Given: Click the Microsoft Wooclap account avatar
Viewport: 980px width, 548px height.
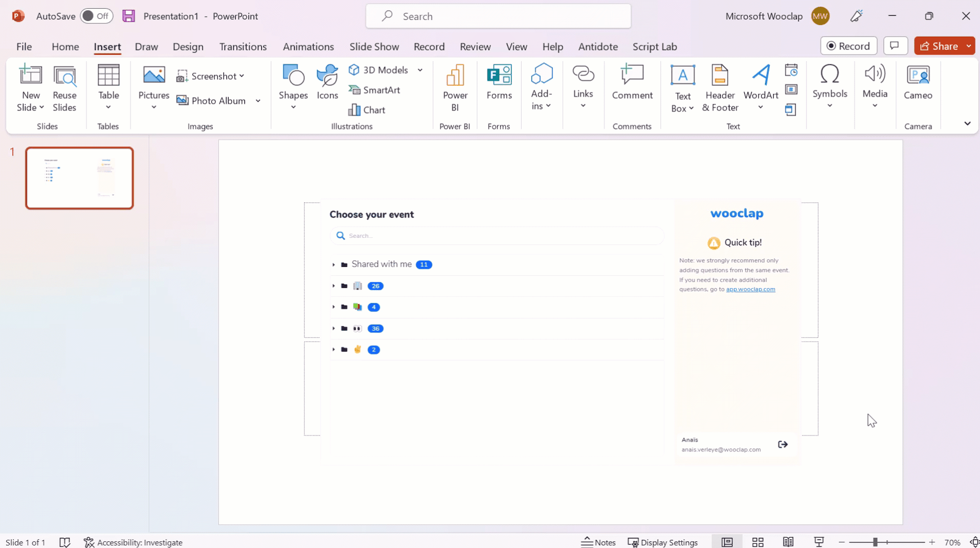Looking at the screenshot, I should coord(820,16).
